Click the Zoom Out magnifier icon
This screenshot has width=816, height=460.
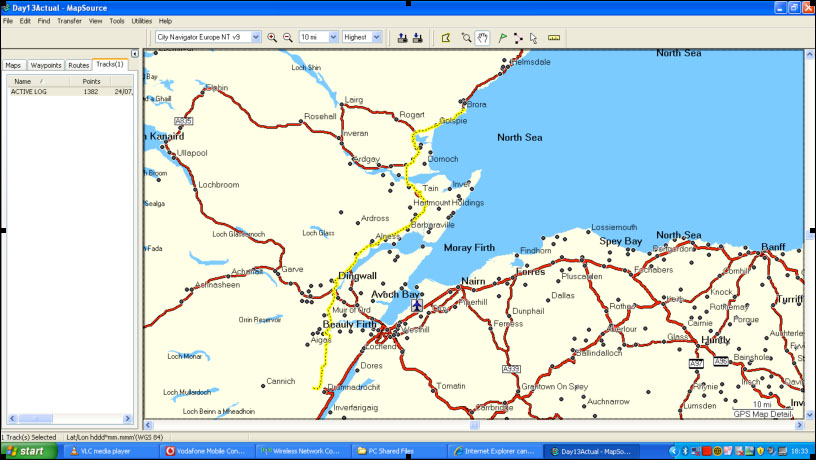tap(288, 37)
